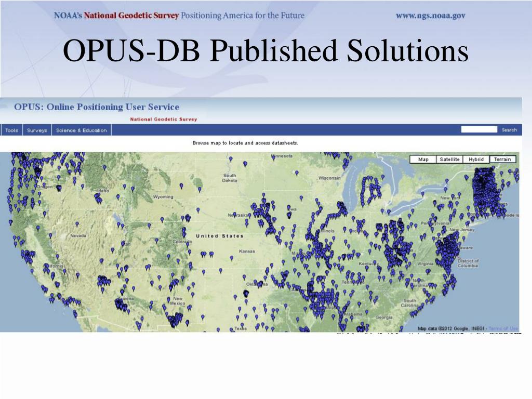This screenshot has height=399, width=532.
Task: Click the red National Geodetic Survey subtitle
Action: pos(164,119)
